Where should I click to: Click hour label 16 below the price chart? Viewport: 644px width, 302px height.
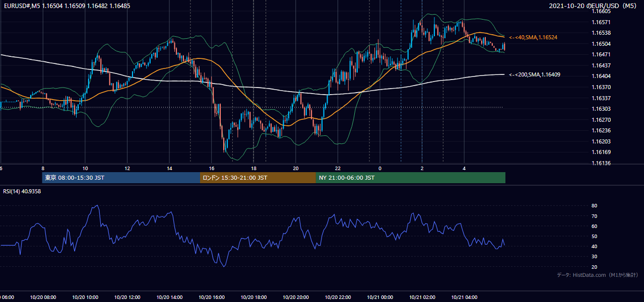click(212, 168)
